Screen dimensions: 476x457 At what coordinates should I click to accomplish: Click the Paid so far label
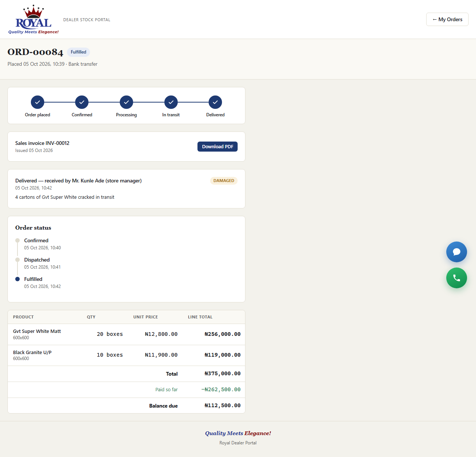pos(166,389)
